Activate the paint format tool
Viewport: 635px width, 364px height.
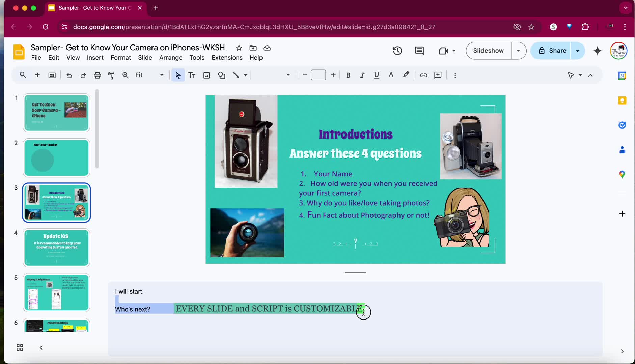point(111,75)
